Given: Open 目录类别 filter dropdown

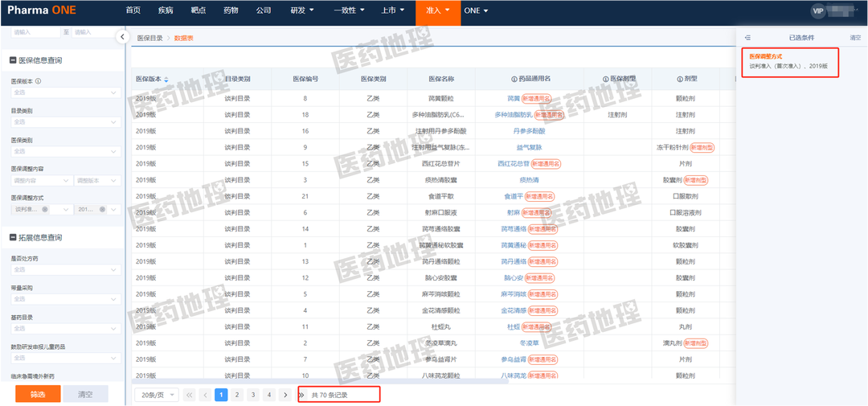Looking at the screenshot, I should pyautogui.click(x=66, y=121).
